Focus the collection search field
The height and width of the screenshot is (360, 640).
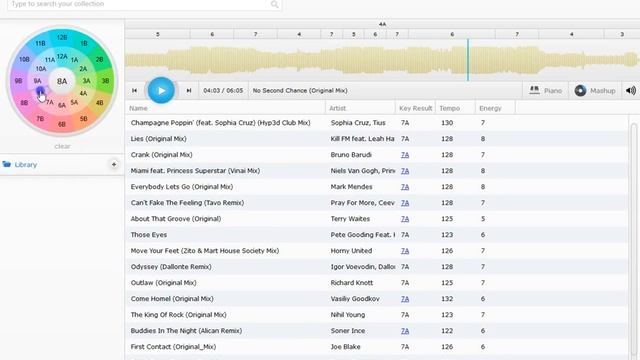point(139,4)
